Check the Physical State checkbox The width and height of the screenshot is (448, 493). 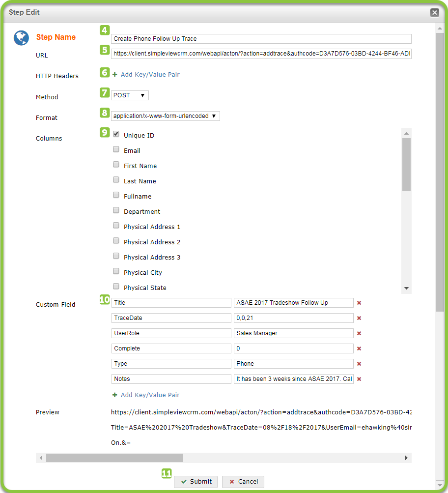pyautogui.click(x=116, y=287)
